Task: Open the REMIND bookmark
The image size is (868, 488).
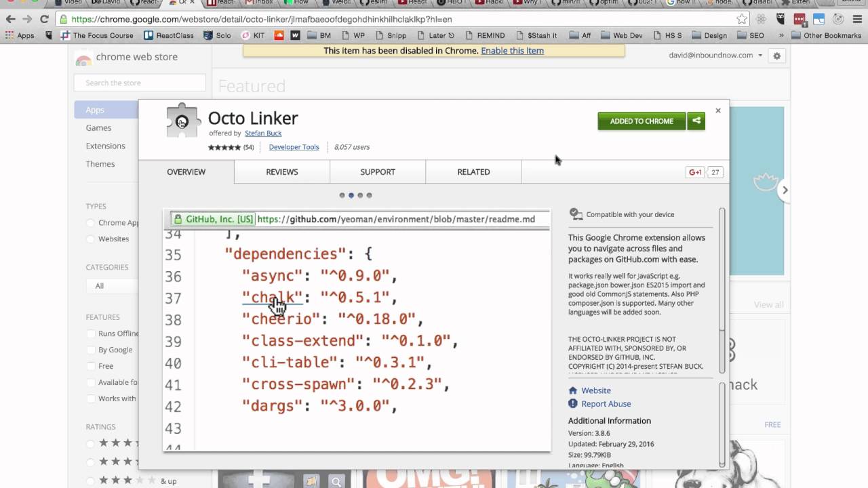Action: [x=485, y=35]
